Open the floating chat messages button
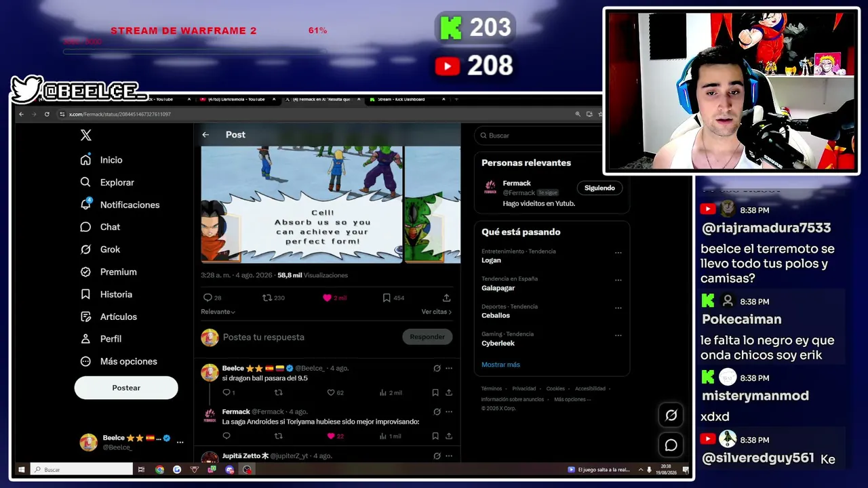 671,445
